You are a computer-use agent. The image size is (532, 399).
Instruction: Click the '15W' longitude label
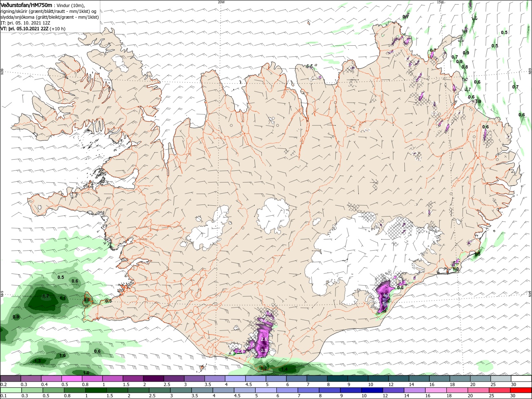point(441,2)
